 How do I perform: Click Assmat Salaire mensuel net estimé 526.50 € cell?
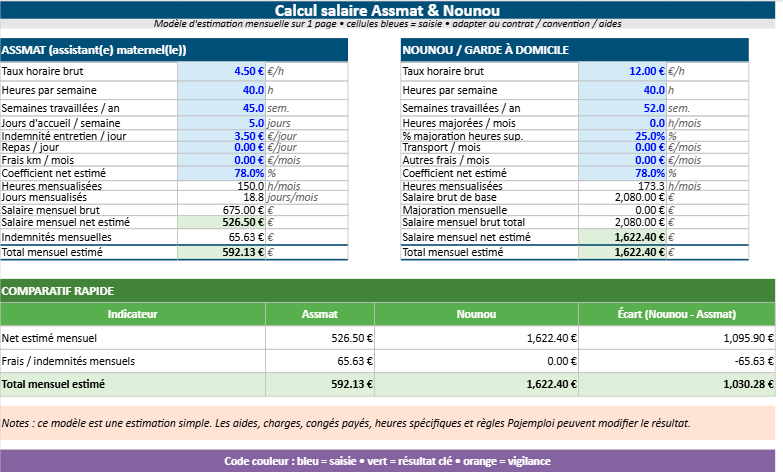[x=222, y=222]
